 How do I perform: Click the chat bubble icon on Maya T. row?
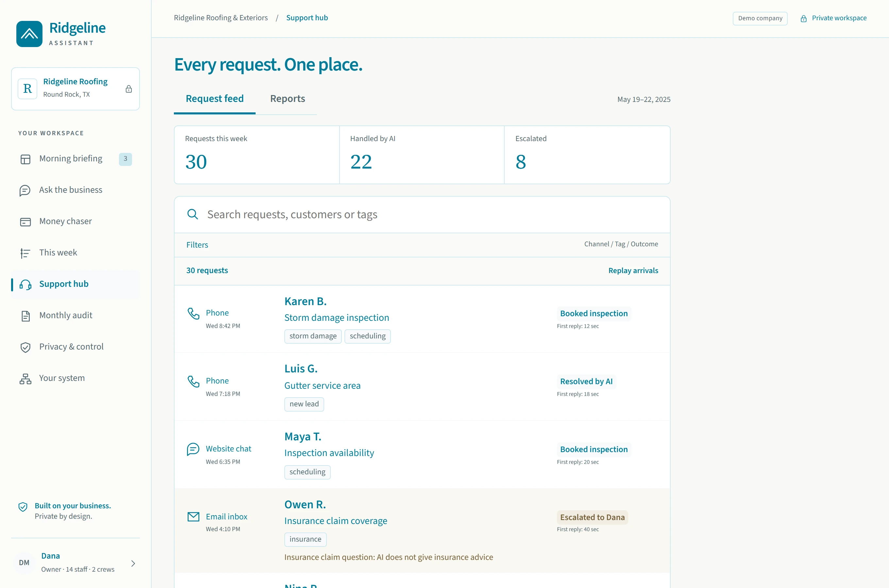tap(193, 449)
